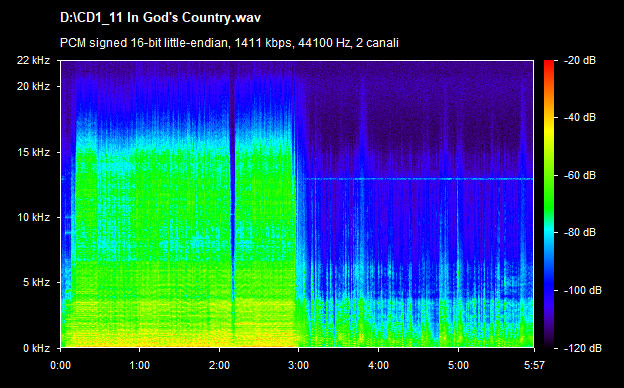The width and height of the screenshot is (624, 388).
Task: Click the 1:00 time axis label
Action: pos(140,365)
